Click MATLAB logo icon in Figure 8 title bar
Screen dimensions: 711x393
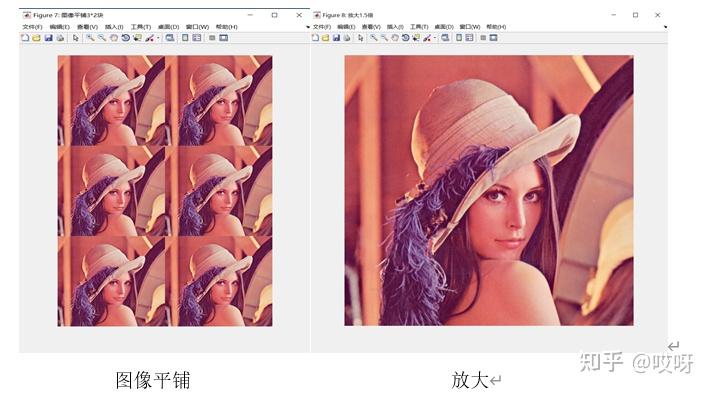317,15
